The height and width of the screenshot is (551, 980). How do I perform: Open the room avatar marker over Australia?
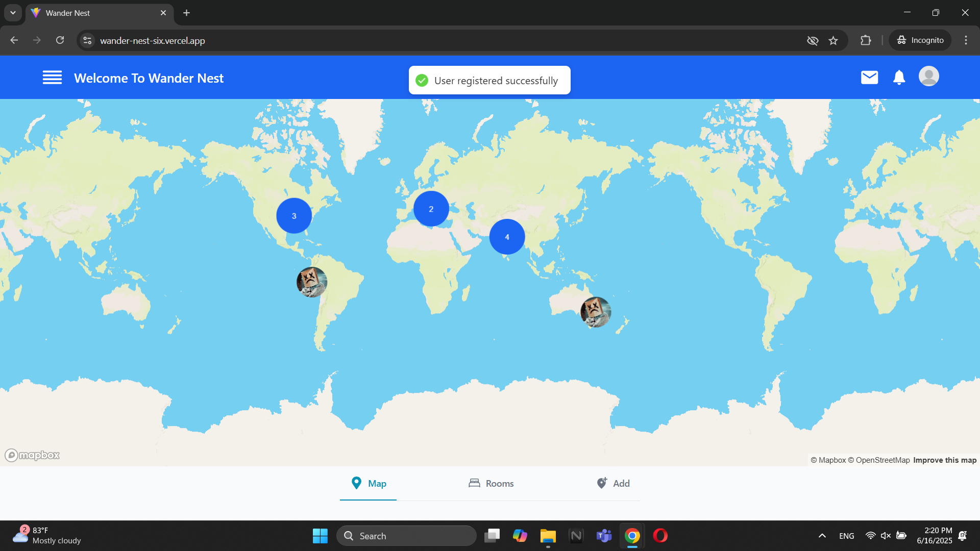point(596,312)
